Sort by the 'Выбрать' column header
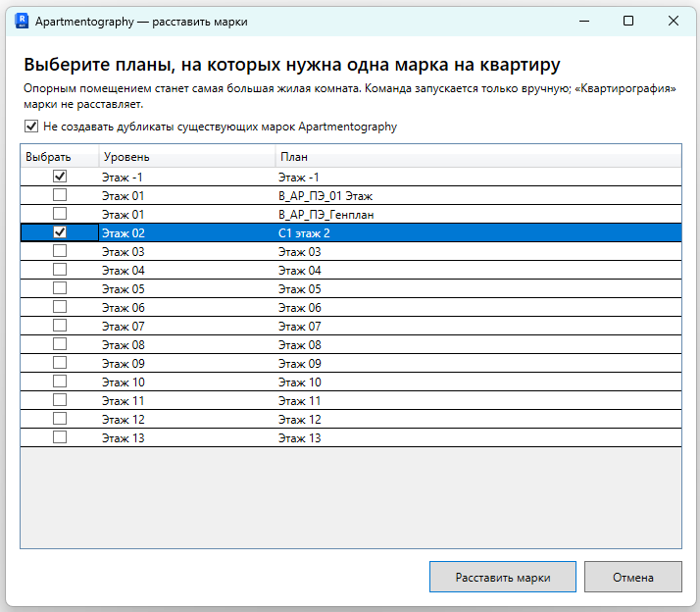700x612 pixels. pos(60,157)
